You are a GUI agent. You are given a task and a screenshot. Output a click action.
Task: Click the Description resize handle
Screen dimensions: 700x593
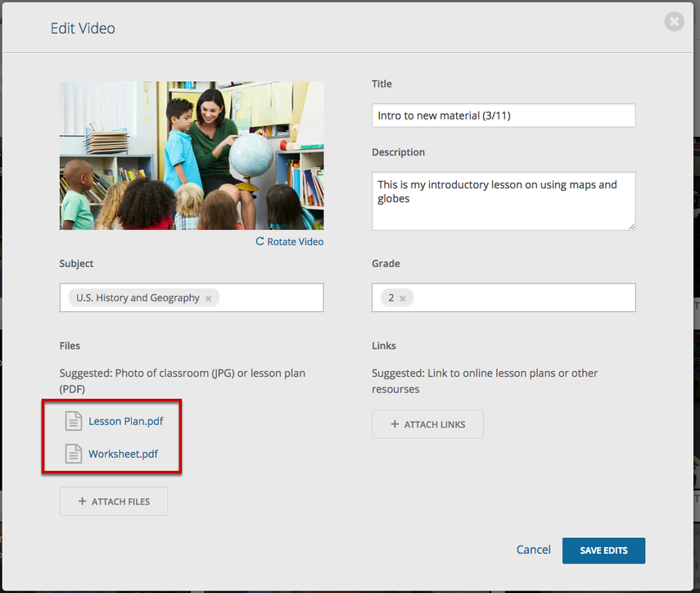click(632, 227)
